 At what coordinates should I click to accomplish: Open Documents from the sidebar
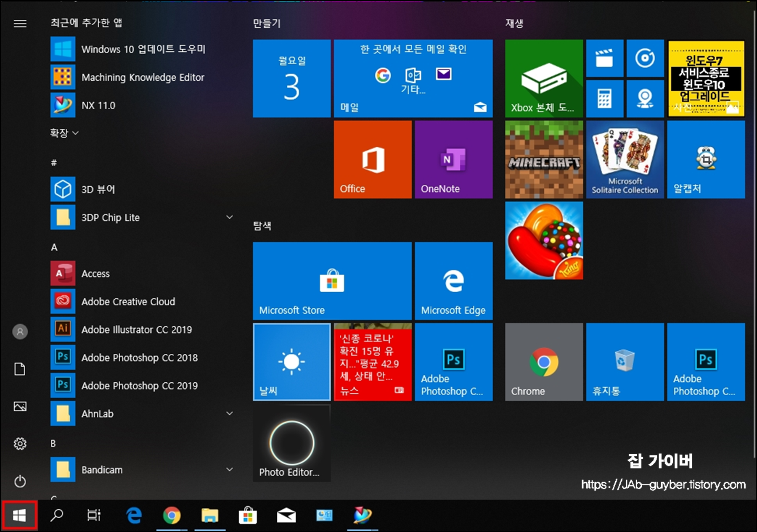click(x=20, y=369)
